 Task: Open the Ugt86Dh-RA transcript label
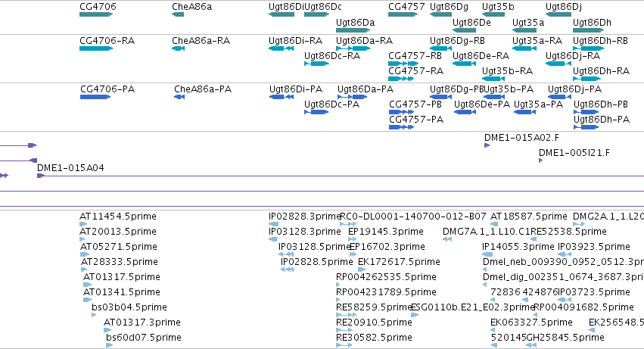(x=602, y=71)
